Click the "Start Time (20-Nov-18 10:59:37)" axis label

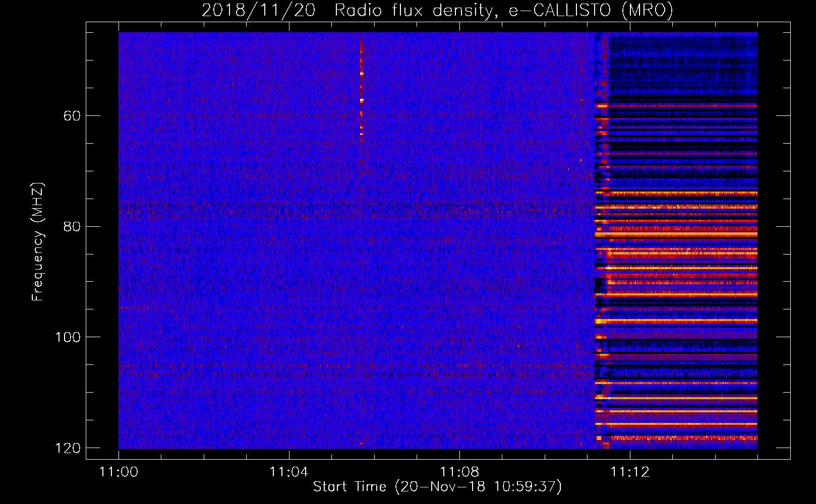tap(437, 487)
